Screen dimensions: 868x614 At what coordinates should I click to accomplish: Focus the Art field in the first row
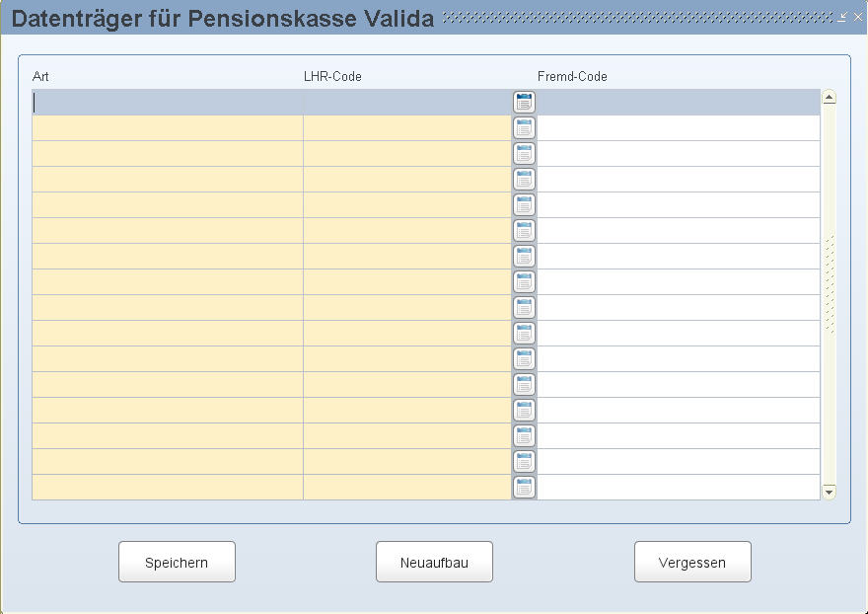(x=168, y=102)
